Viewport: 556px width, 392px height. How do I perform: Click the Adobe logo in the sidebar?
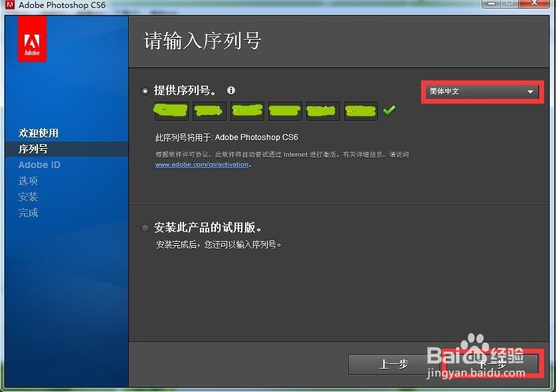pos(31,39)
